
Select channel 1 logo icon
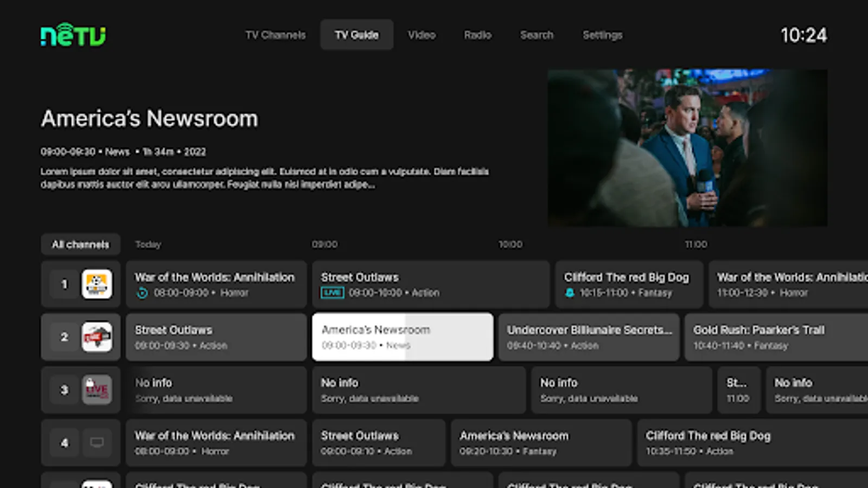pyautogui.click(x=97, y=284)
